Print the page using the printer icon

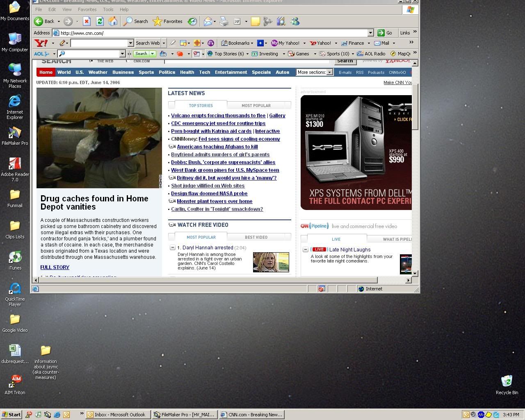224,21
